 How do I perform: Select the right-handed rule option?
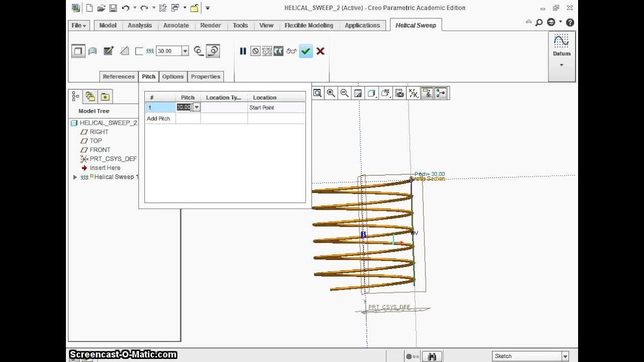[x=213, y=51]
